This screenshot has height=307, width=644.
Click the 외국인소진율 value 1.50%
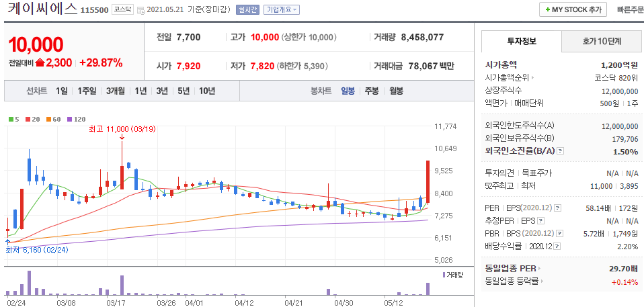coord(626,151)
